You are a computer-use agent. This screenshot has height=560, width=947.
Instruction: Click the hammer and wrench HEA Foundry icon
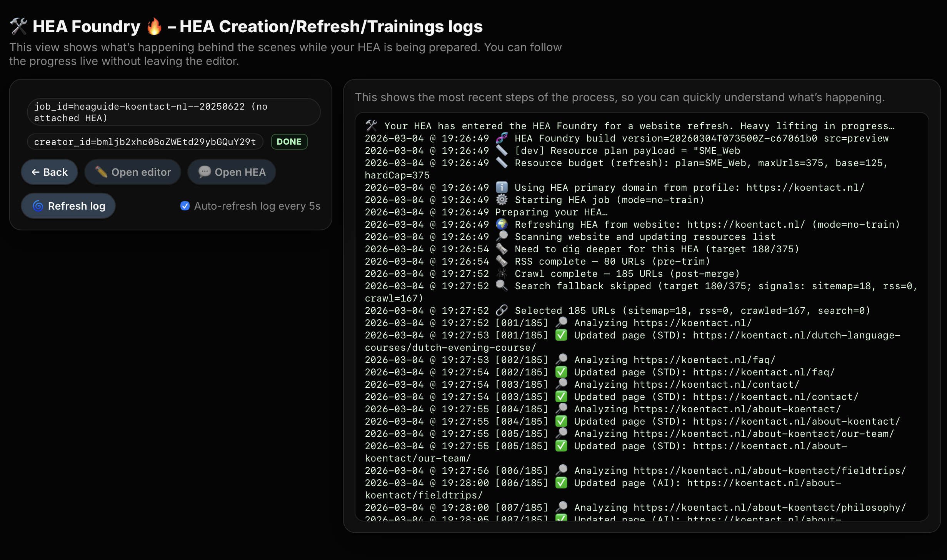click(18, 26)
